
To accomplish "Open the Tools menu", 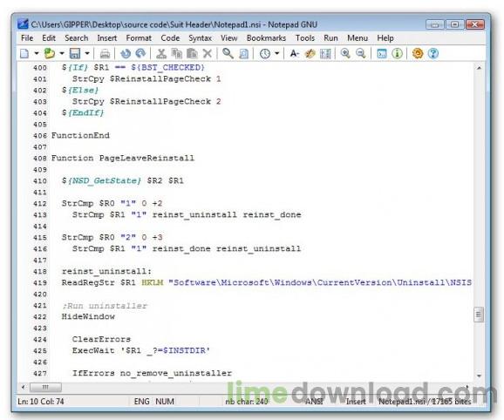I will (304, 38).
